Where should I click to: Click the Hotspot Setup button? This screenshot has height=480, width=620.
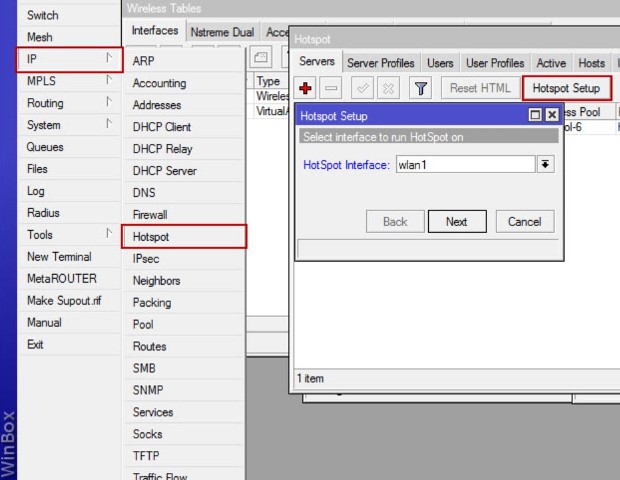tap(567, 88)
